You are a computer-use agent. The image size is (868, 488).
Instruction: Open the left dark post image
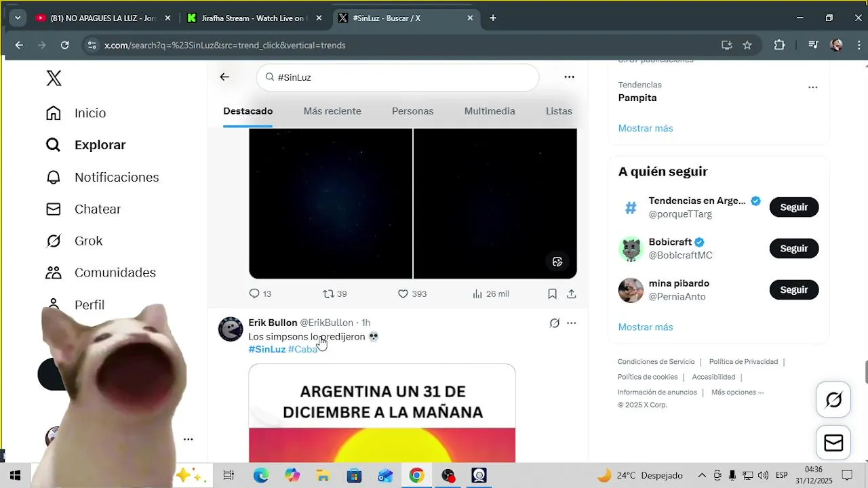[330, 203]
